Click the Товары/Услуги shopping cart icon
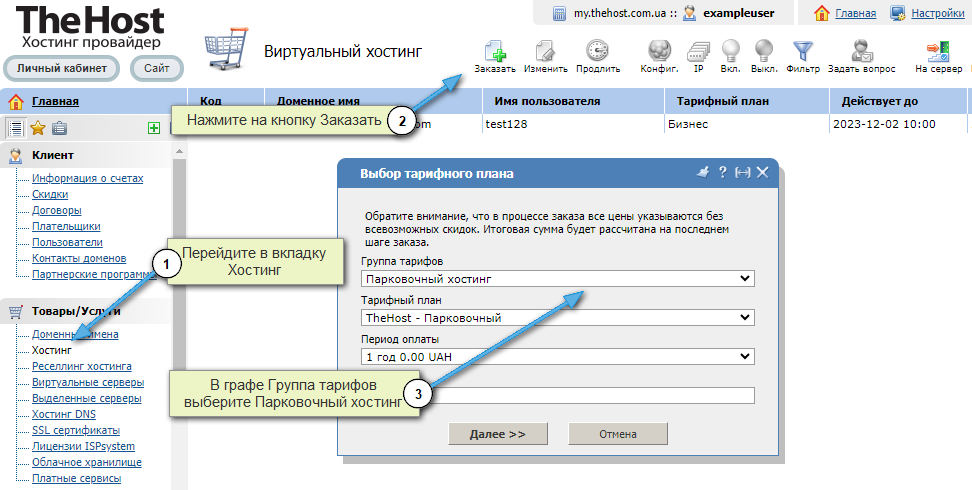Screen dimensions: 972x490 tap(16, 311)
